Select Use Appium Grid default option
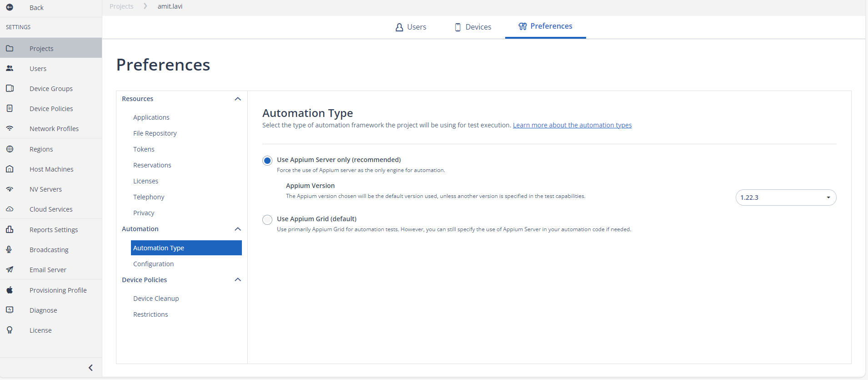This screenshot has height=380, width=868. 267,220
